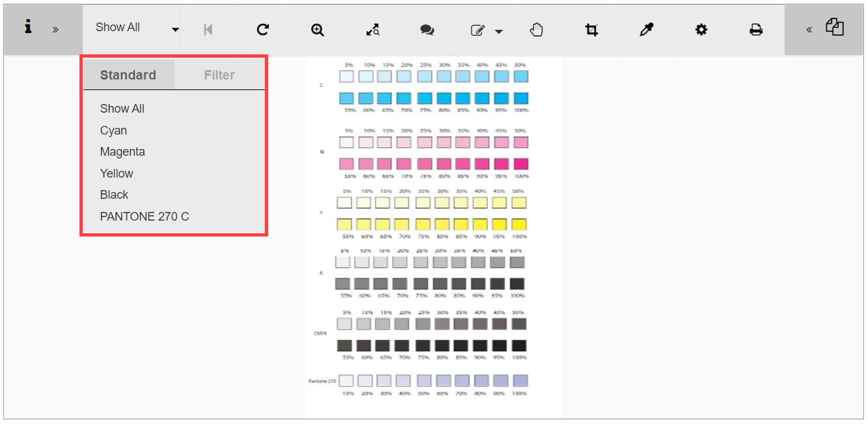
Task: Switch to the Filter tab
Action: click(219, 75)
